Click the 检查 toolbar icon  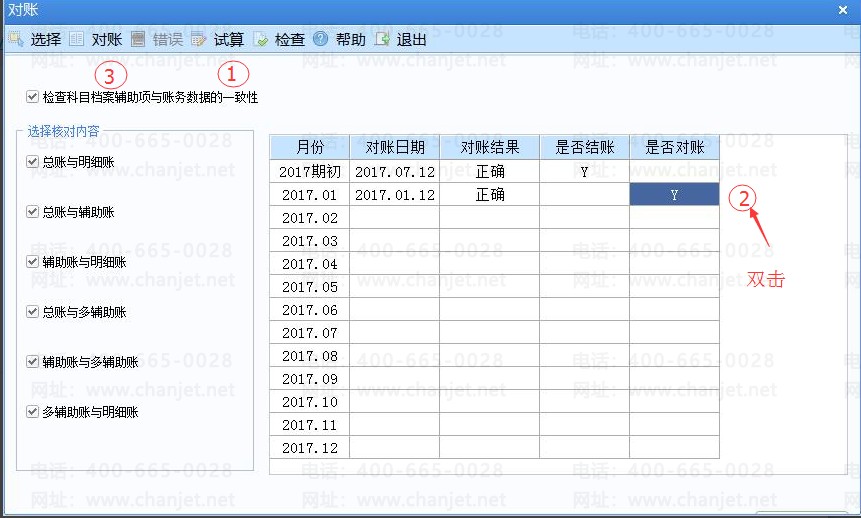(260, 40)
